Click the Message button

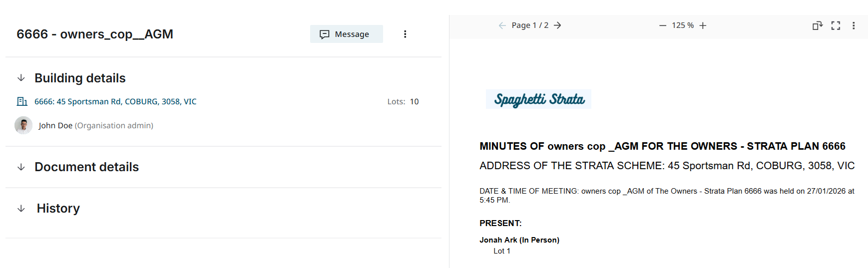click(346, 34)
